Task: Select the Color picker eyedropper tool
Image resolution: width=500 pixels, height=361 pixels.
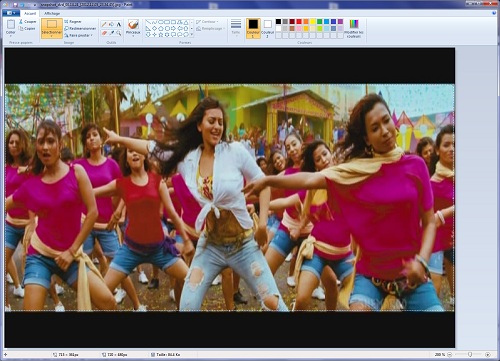Action: [x=111, y=33]
